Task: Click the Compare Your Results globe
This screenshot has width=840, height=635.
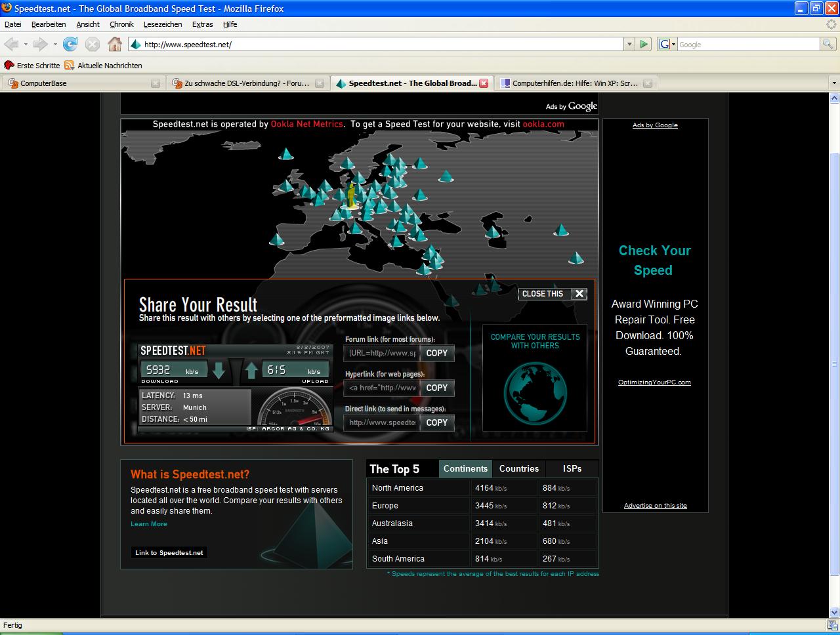Action: pyautogui.click(x=535, y=394)
